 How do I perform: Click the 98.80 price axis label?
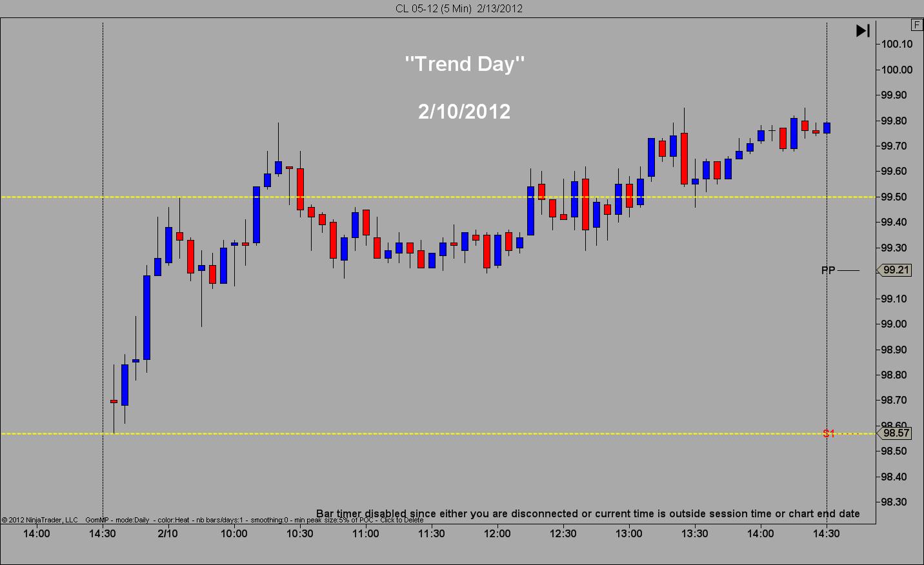point(894,375)
